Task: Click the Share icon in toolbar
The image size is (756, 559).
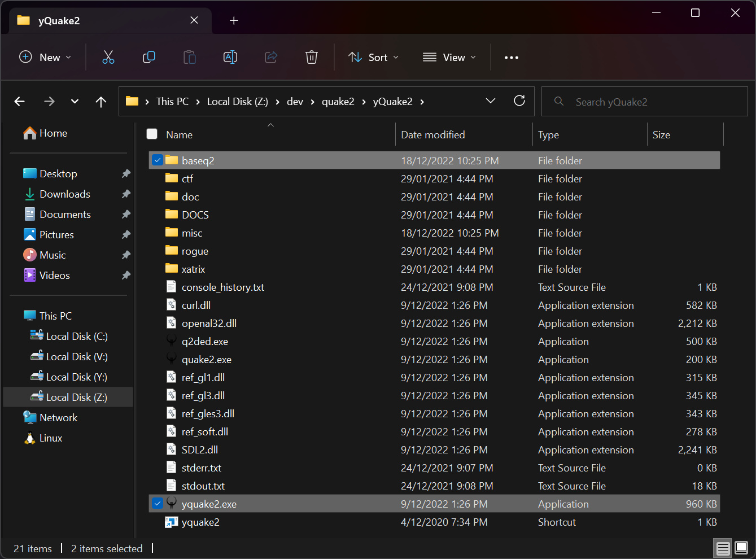Action: coord(271,57)
